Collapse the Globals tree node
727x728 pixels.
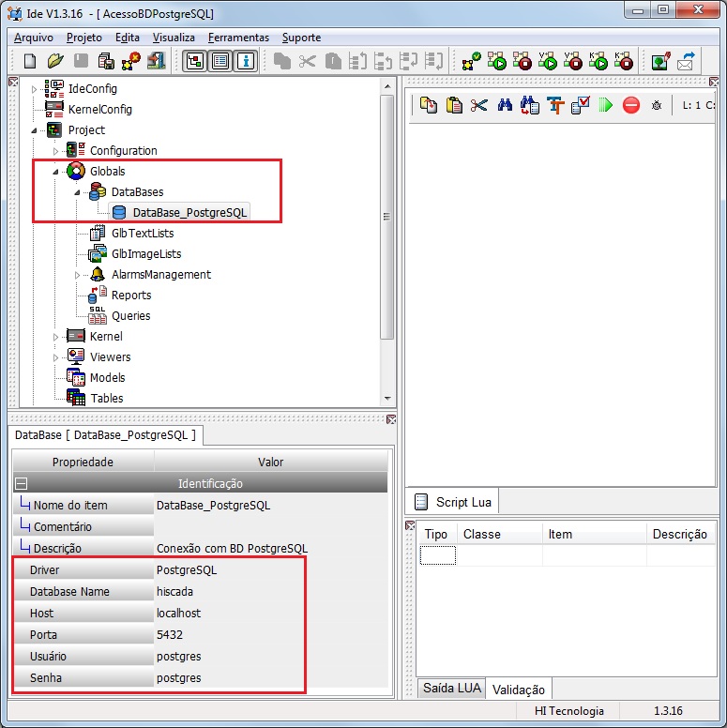pos(55,172)
